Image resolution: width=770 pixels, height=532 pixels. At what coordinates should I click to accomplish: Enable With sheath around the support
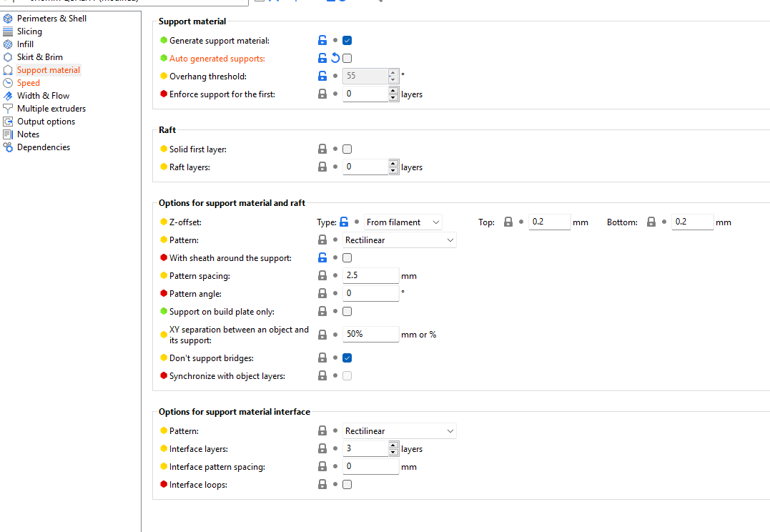pos(347,257)
